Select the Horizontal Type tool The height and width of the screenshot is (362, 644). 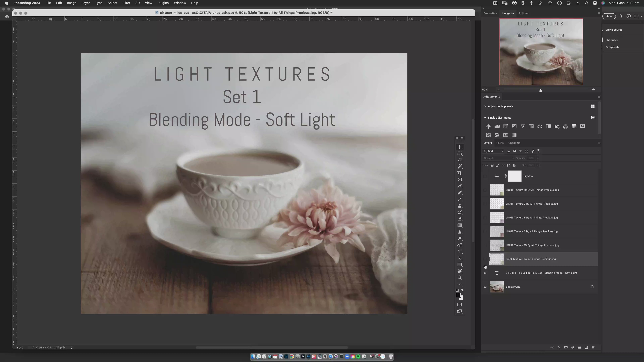(x=460, y=252)
